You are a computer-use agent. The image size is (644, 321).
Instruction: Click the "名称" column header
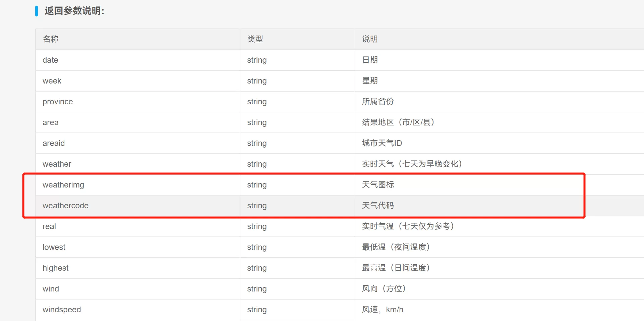tap(51, 39)
